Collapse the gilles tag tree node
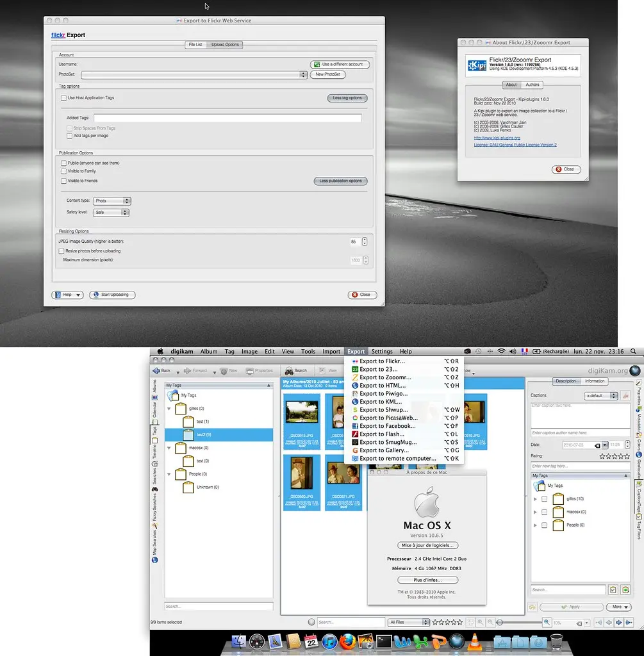The image size is (644, 656). click(x=169, y=408)
